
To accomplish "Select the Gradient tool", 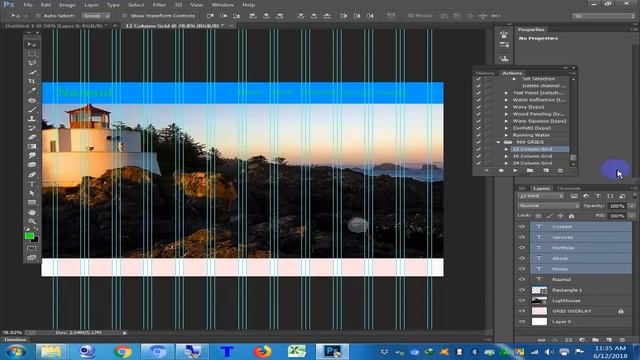I will (32, 146).
